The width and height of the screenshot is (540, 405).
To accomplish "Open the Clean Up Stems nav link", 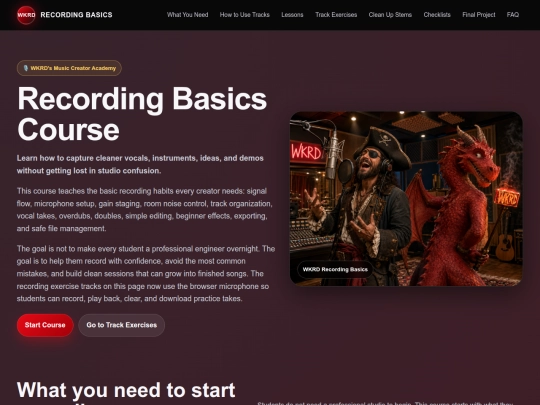I will tap(390, 15).
